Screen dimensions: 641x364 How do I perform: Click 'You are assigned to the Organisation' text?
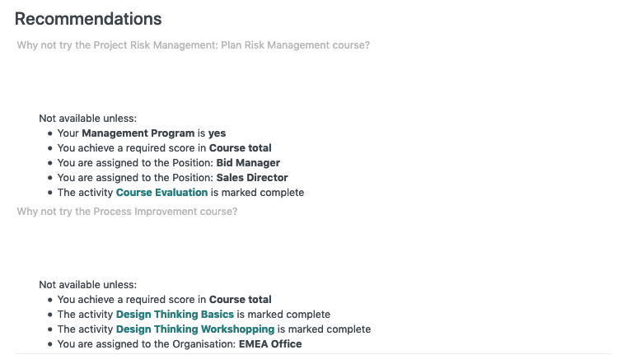[x=147, y=344]
